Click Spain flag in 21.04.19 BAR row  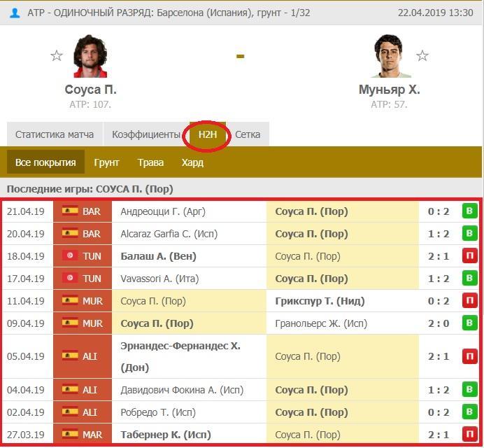click(x=70, y=211)
